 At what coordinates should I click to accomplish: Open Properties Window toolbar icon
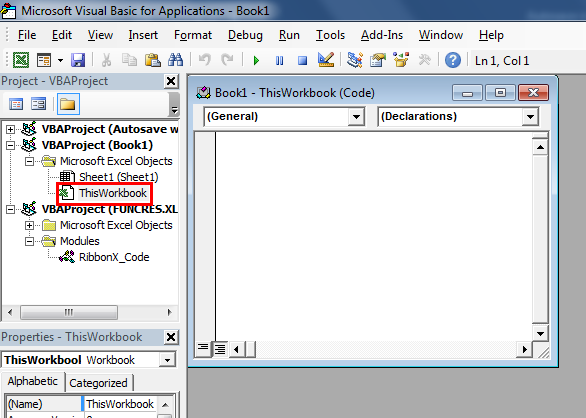pos(377,60)
